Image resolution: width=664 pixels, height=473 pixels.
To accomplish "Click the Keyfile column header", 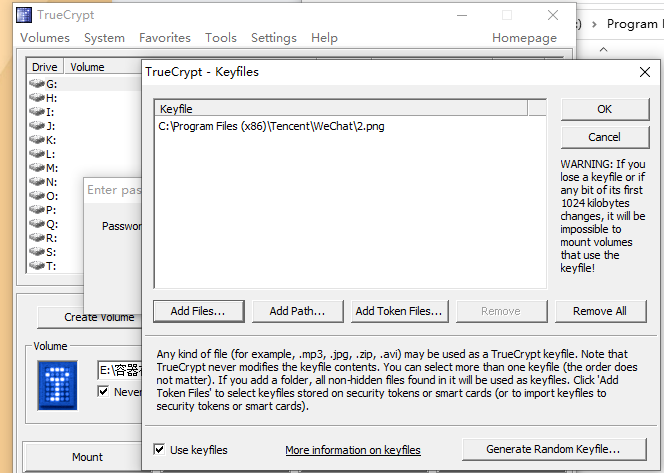I will (176, 108).
